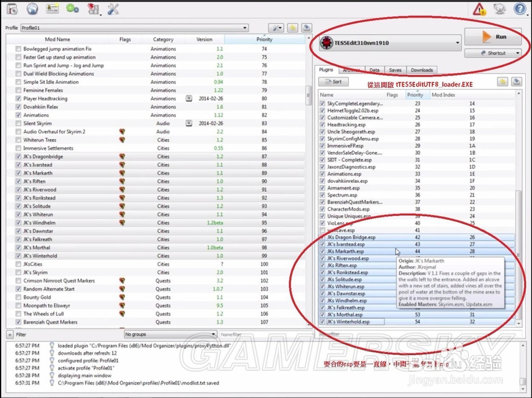Image resolution: width=532 pixels, height=398 pixels.
Task: Disable Player Headtracking mod checkbox
Action: click(x=18, y=98)
